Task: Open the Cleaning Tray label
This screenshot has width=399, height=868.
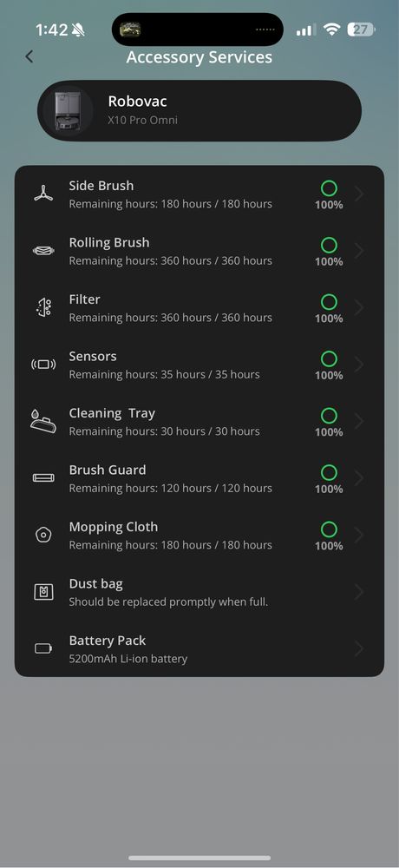Action: tap(112, 413)
